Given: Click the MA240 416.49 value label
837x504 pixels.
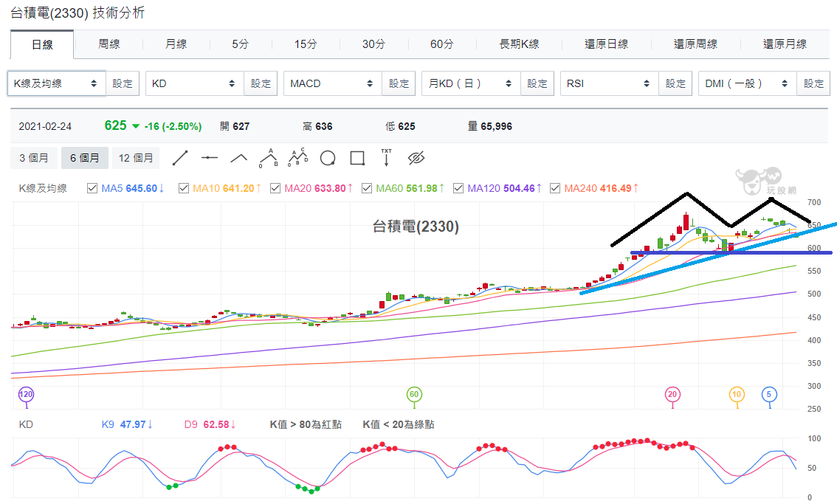Looking at the screenshot, I should [x=601, y=188].
